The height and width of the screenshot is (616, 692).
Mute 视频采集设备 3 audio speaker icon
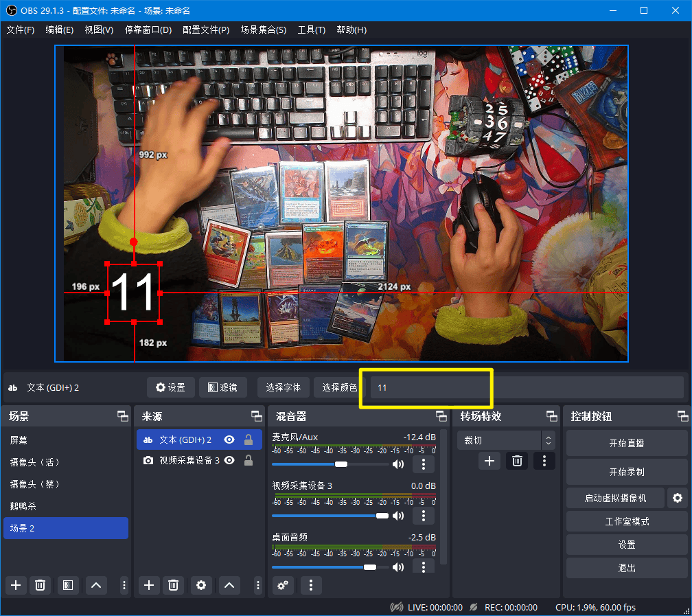point(398,516)
